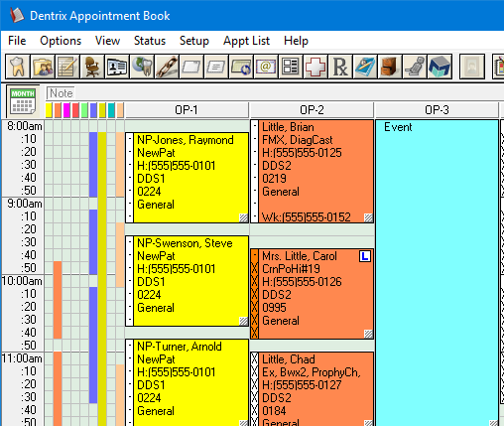Open the Setup menu
The image size is (504, 426).
tap(194, 41)
